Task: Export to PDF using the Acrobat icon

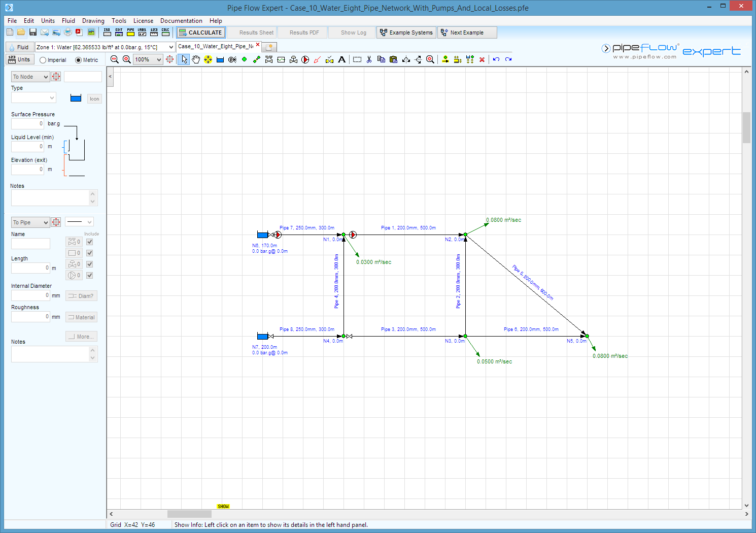Action: coord(79,32)
